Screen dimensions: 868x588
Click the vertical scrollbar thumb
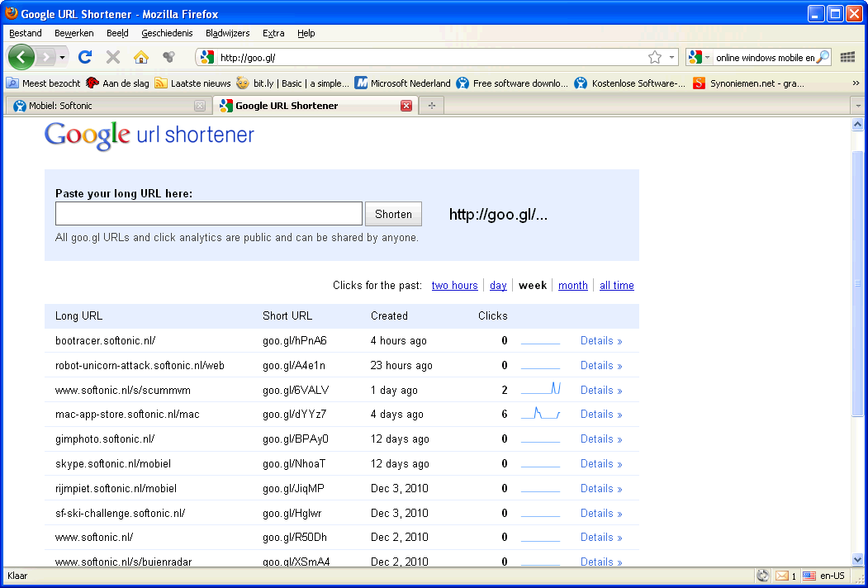coord(857,283)
